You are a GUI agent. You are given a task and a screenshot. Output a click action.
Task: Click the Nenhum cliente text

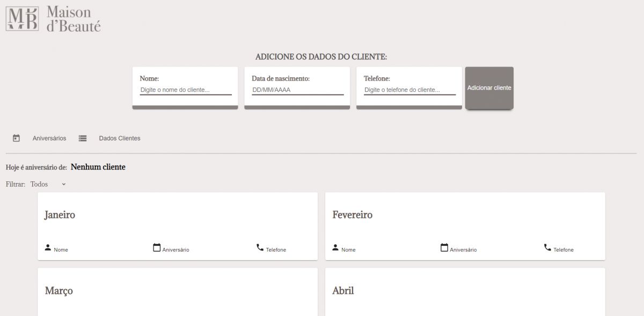(98, 167)
